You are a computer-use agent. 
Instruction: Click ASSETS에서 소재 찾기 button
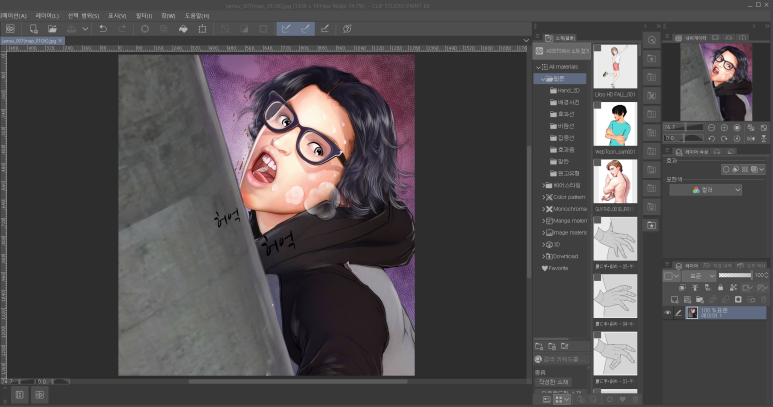point(562,51)
